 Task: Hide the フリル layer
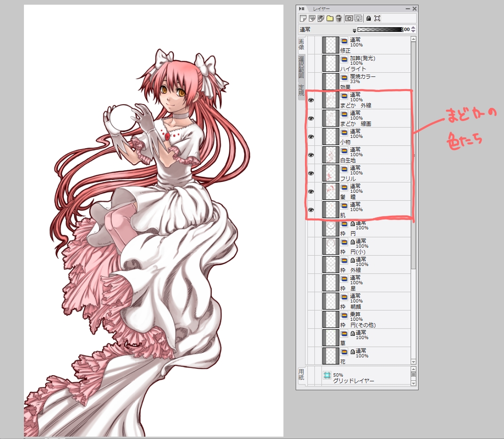(x=311, y=174)
